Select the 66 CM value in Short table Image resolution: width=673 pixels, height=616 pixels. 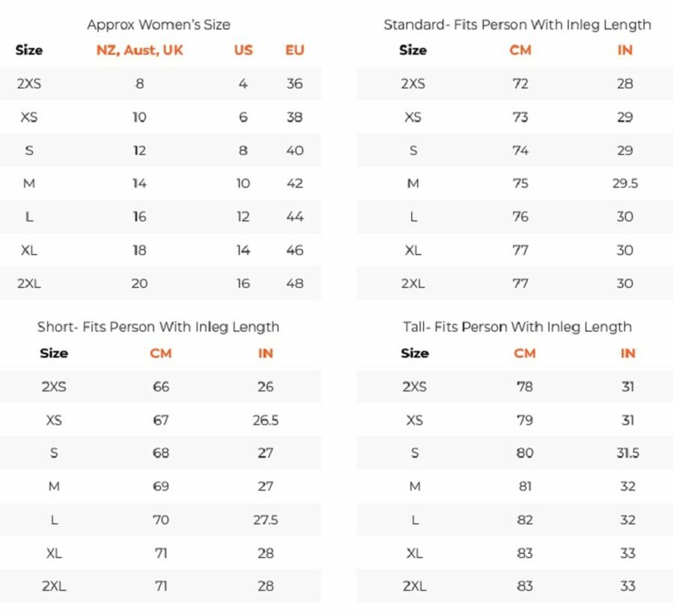[161, 387]
